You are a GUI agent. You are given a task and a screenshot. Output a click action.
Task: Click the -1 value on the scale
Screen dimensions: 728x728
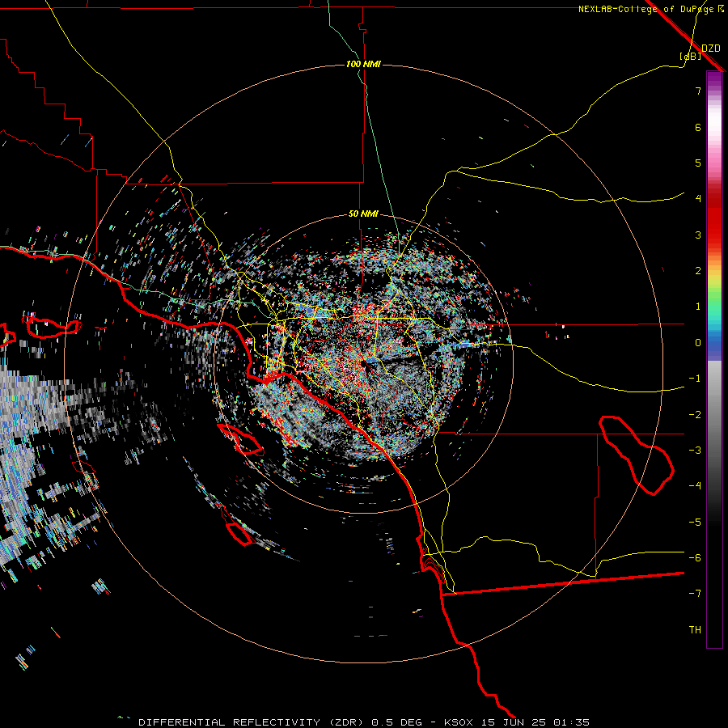point(695,379)
